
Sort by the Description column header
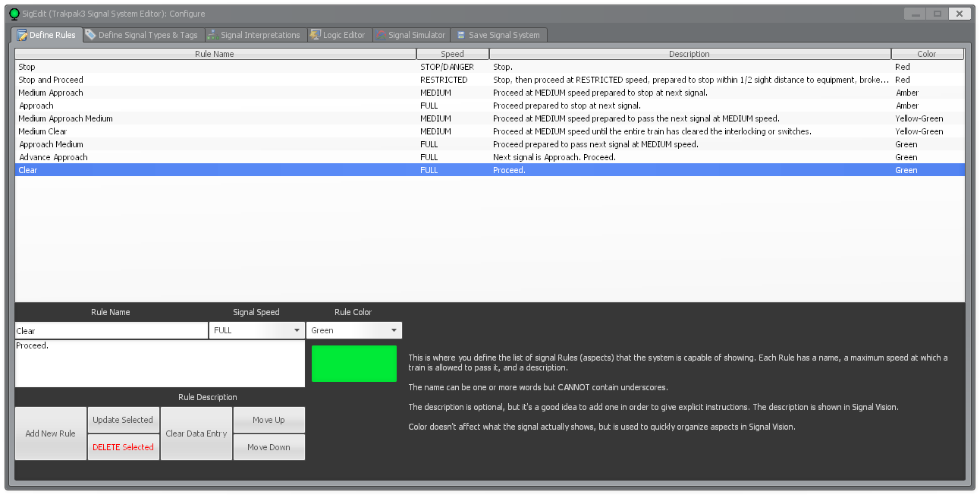690,54
